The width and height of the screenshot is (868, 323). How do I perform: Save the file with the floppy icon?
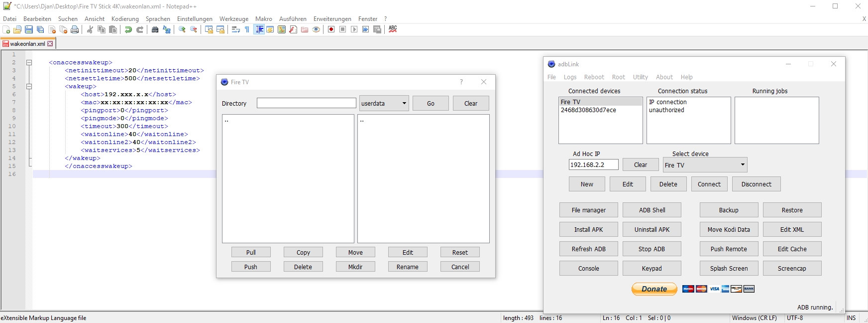coord(29,29)
